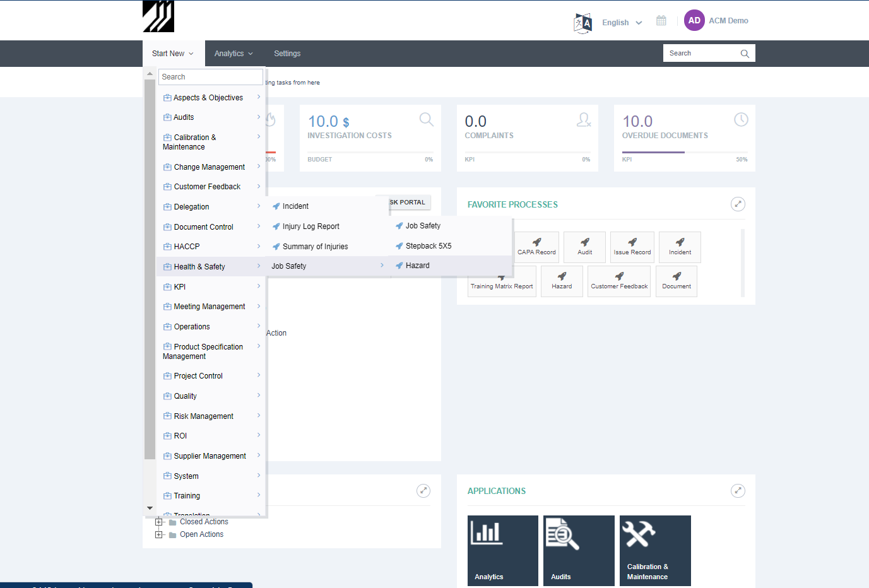The height and width of the screenshot is (588, 869).
Task: Open the Training category
Action: (211, 496)
